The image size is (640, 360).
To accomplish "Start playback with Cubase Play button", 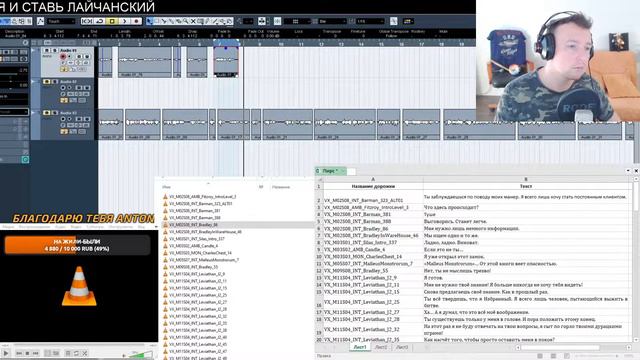I will coord(124,21).
